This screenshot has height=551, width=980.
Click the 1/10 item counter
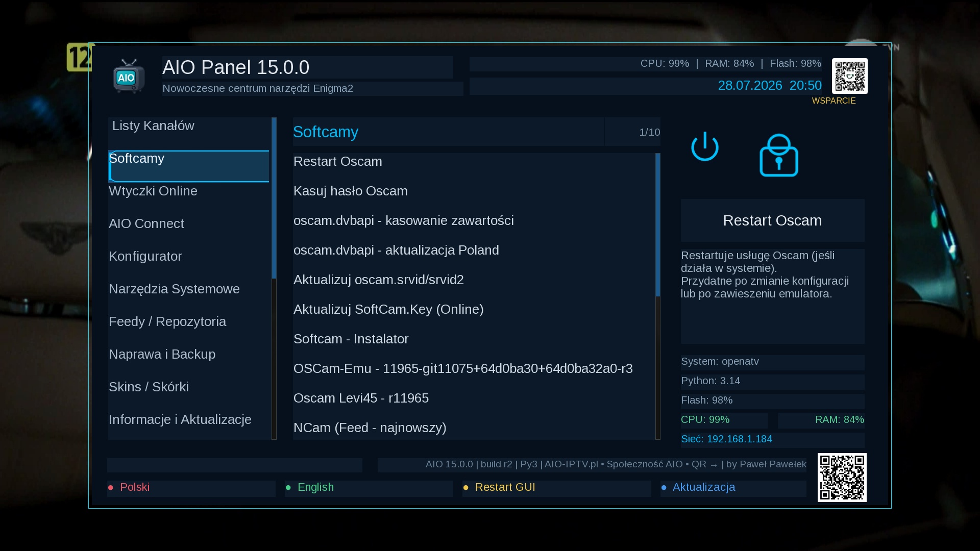tap(649, 133)
